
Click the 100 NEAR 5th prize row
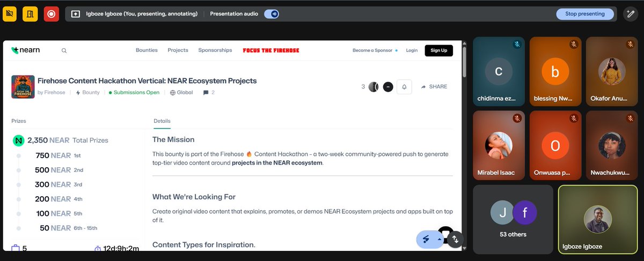pyautogui.click(x=58, y=213)
